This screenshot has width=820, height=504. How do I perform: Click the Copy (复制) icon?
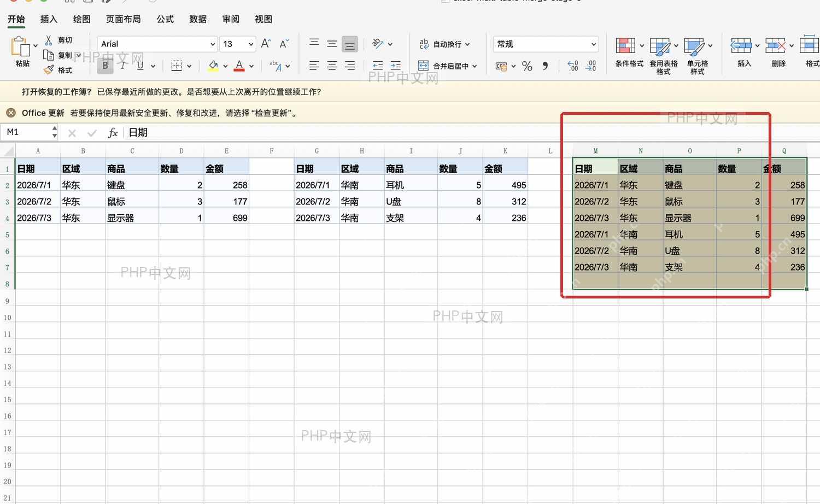click(49, 55)
